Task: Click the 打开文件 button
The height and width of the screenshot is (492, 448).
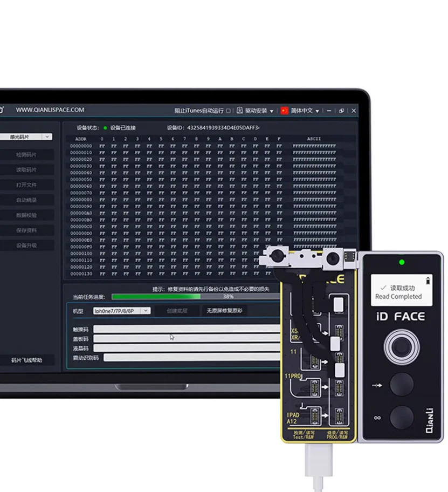Action: pyautogui.click(x=26, y=185)
